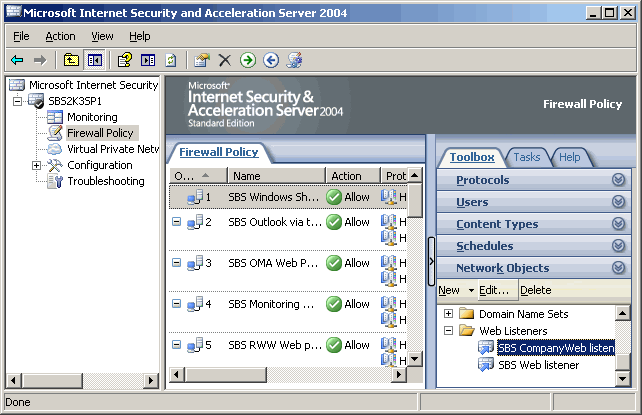
Task: Click the Show/Hide task pane icon
Action: (x=148, y=60)
